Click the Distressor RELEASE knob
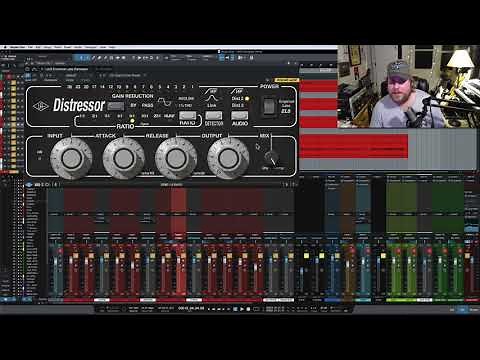The height and width of the screenshot is (360, 480). (x=176, y=158)
